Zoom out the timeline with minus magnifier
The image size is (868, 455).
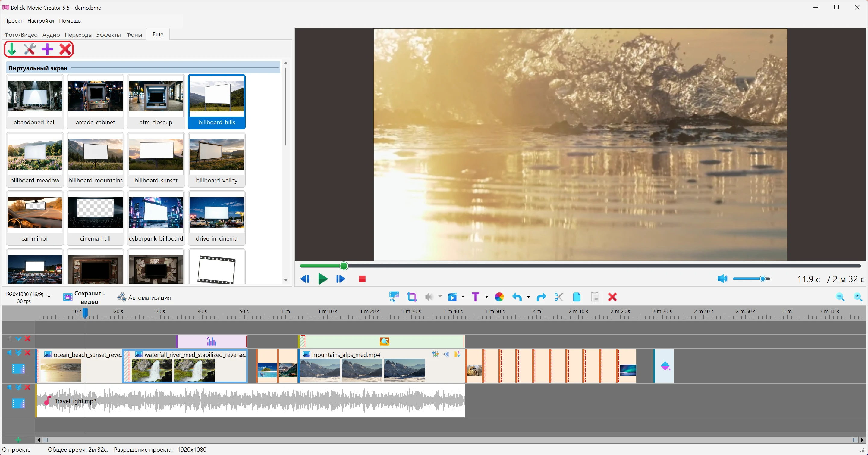coord(840,297)
